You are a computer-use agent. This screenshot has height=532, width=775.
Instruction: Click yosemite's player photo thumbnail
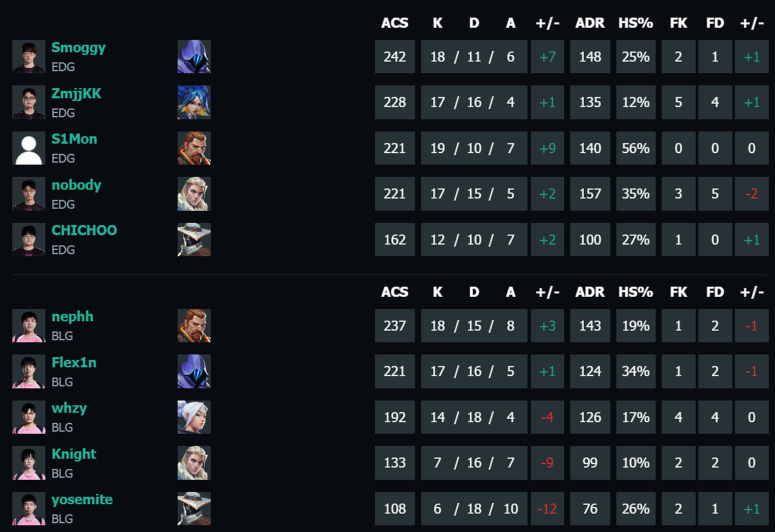point(28,508)
